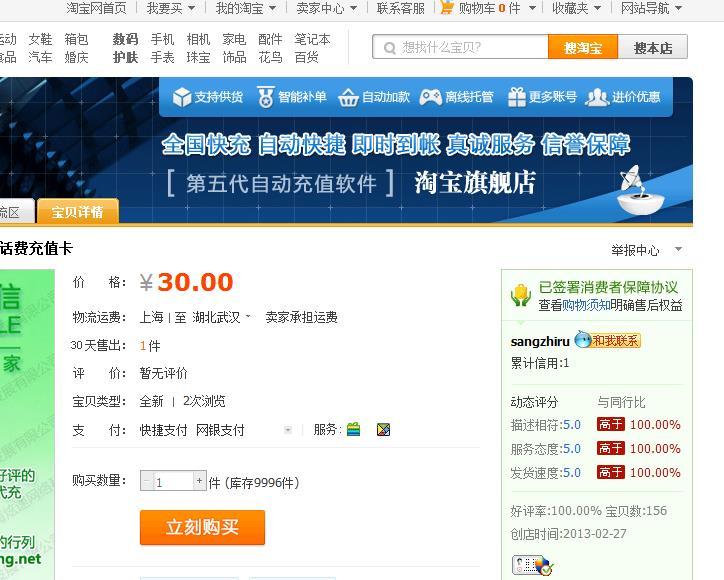The width and height of the screenshot is (724, 580).
Task: Click the second service icon after 服务
Action: 383,429
